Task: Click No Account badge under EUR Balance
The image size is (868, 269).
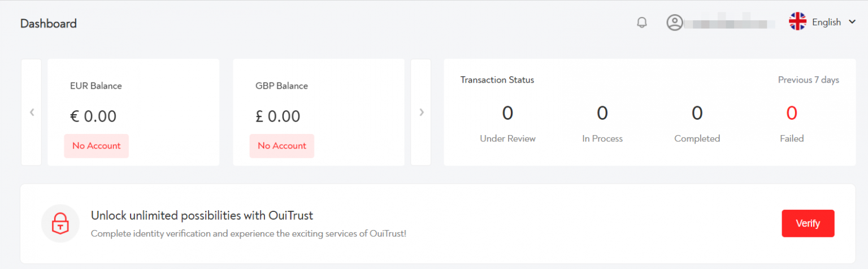Action: pyautogui.click(x=97, y=146)
